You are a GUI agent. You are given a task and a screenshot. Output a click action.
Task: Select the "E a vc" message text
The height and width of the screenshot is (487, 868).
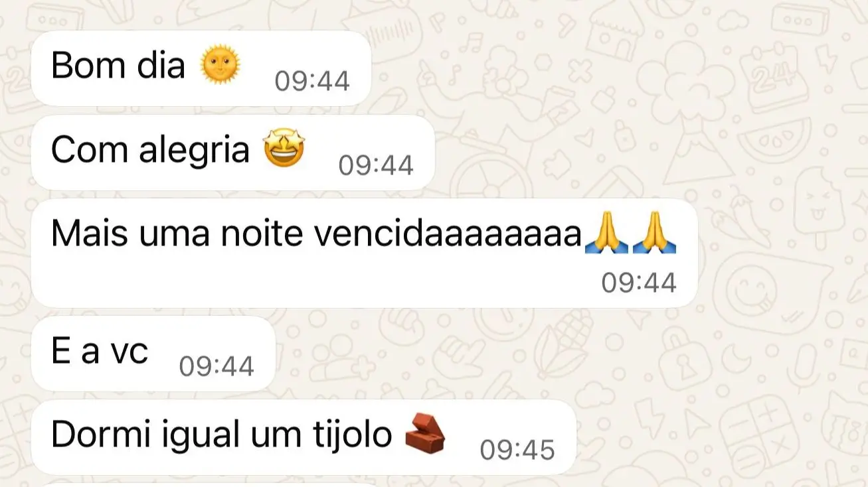[x=100, y=352]
